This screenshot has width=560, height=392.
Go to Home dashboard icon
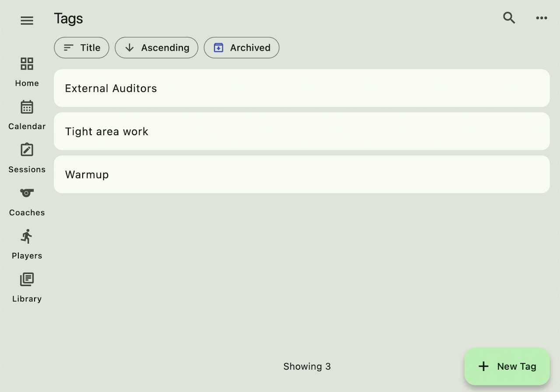pos(27,64)
